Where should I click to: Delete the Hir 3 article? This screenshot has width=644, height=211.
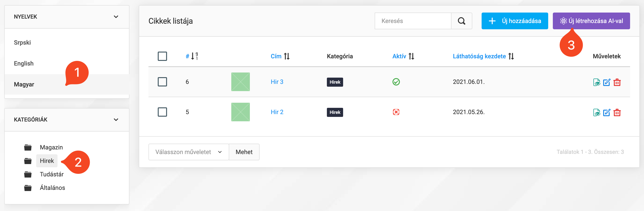click(617, 82)
